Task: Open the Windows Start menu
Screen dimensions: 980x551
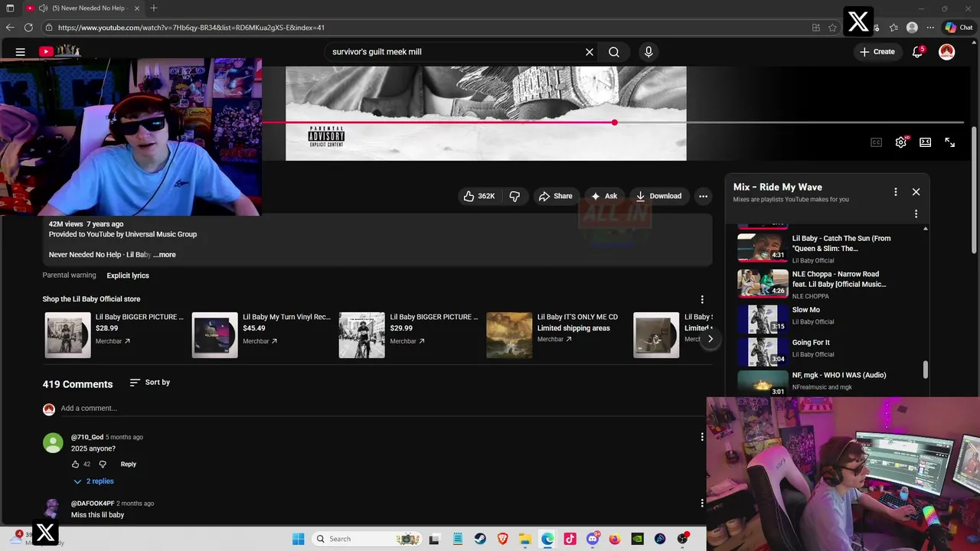Action: [x=299, y=539]
